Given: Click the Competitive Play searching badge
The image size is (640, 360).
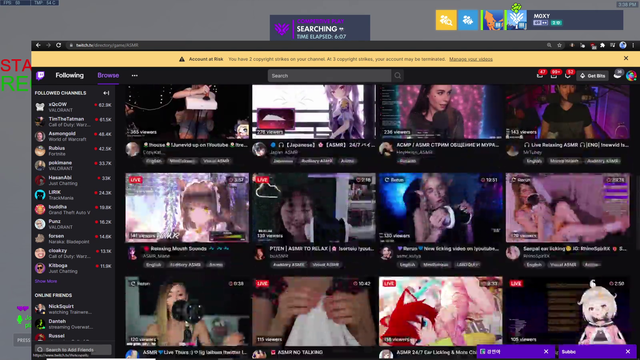Looking at the screenshot, I should click(320, 29).
